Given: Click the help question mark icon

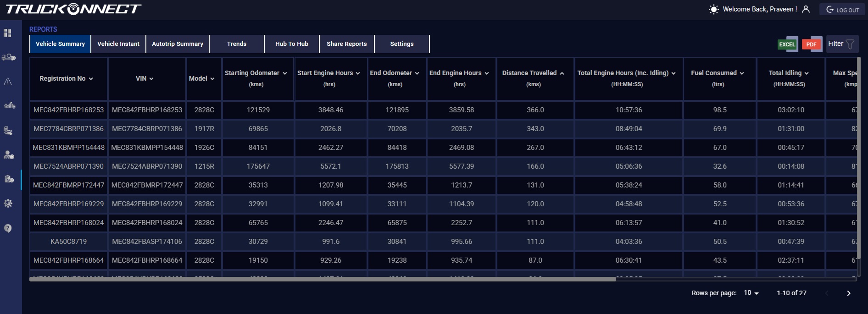Looking at the screenshot, I should coord(8,228).
